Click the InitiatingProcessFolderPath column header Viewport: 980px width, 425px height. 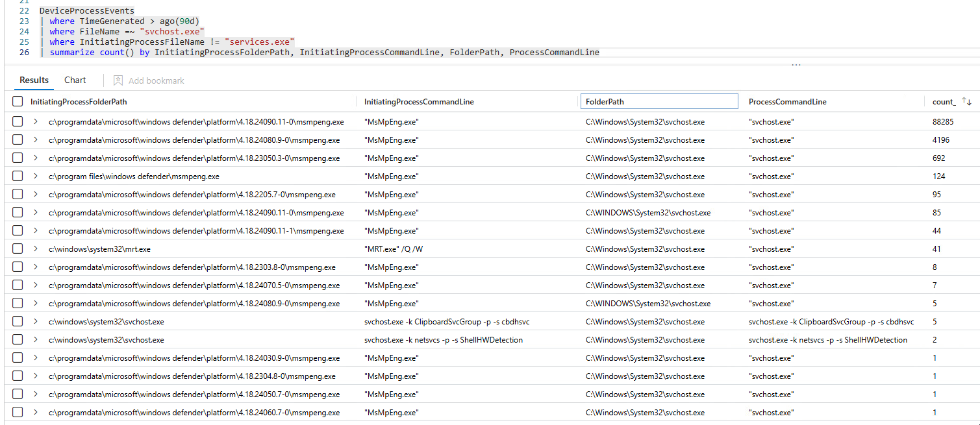click(79, 101)
